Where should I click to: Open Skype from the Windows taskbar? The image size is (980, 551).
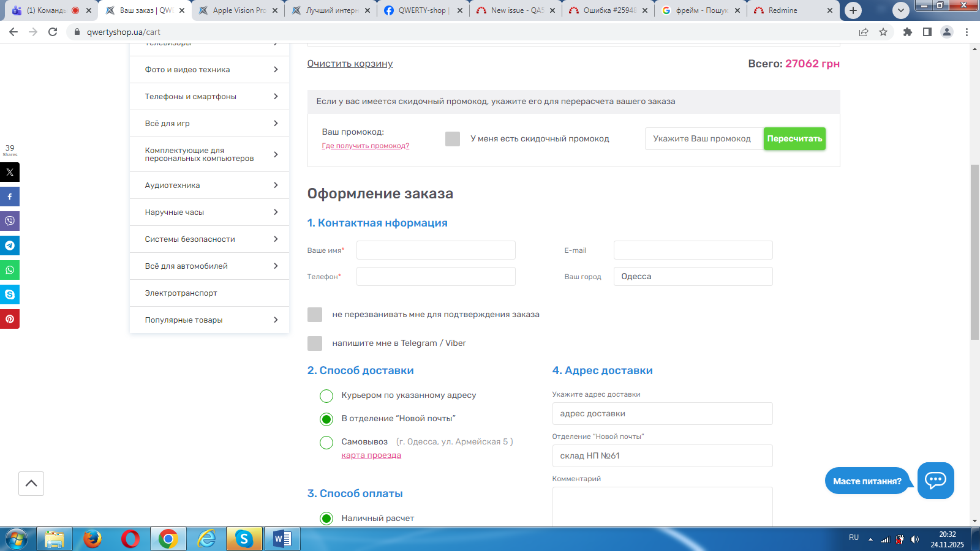click(244, 539)
